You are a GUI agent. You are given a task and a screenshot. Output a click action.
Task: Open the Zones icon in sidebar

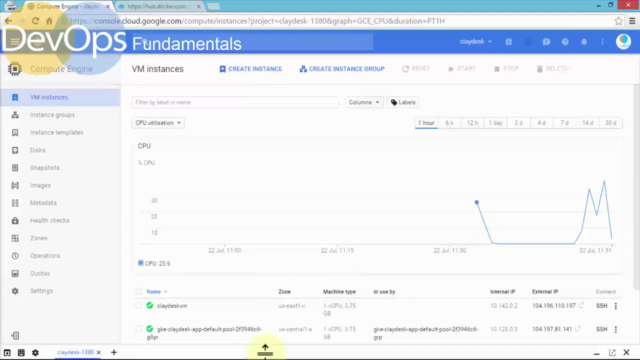tap(15, 238)
